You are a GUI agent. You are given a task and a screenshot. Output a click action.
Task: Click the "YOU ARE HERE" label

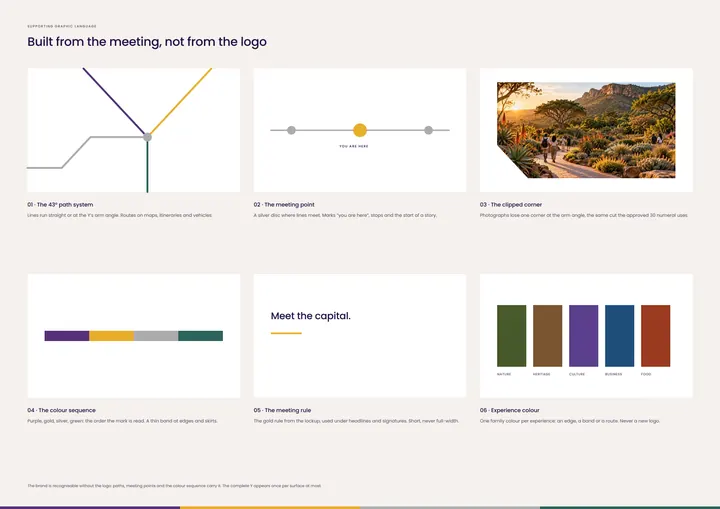[x=354, y=146]
